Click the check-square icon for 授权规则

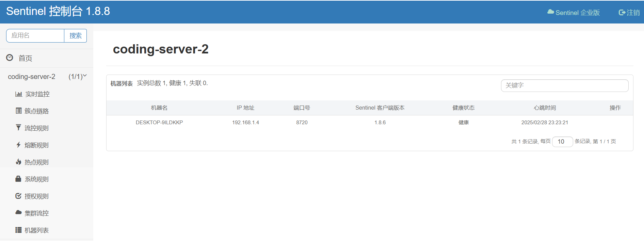pos(18,196)
